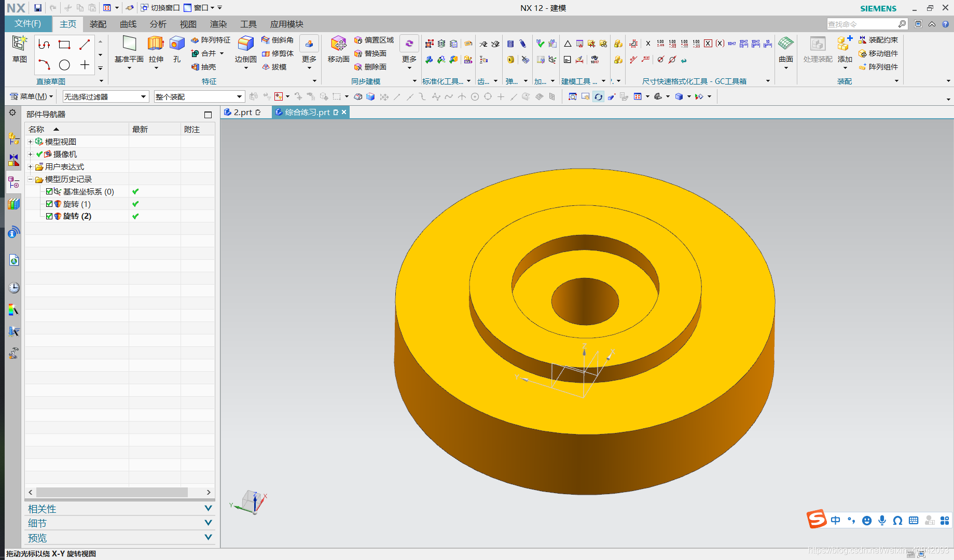
Task: Choose the Unite (合并) tool
Action: click(x=203, y=53)
